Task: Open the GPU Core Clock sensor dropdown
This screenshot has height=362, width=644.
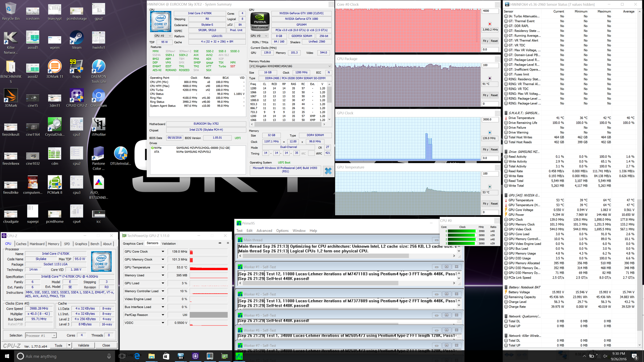Action: [163, 251]
